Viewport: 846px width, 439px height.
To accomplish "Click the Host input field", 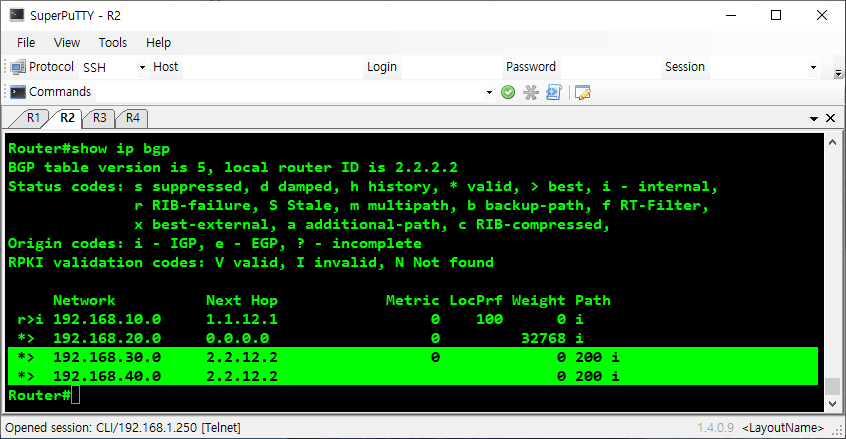I will (271, 67).
